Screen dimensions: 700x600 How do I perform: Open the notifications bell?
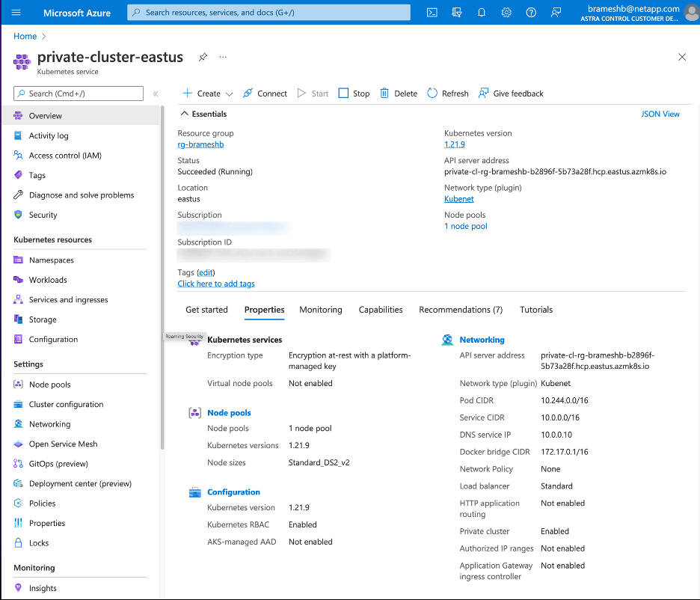(482, 12)
